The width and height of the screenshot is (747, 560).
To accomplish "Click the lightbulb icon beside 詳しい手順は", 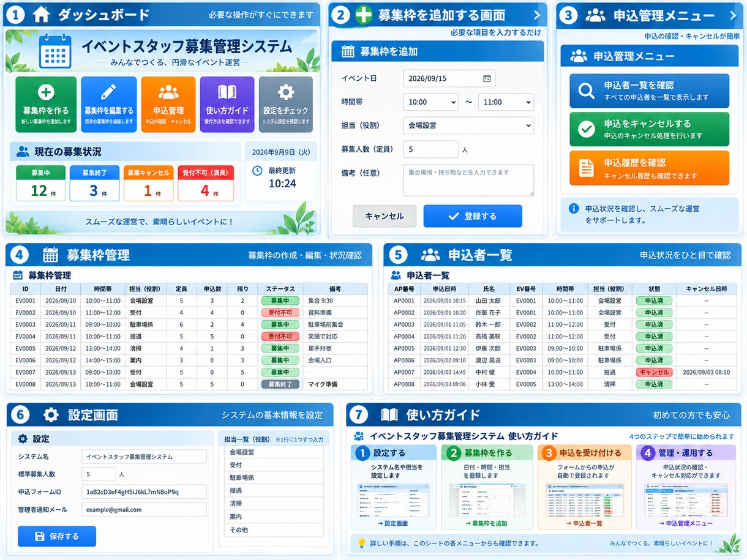I will tap(361, 543).
